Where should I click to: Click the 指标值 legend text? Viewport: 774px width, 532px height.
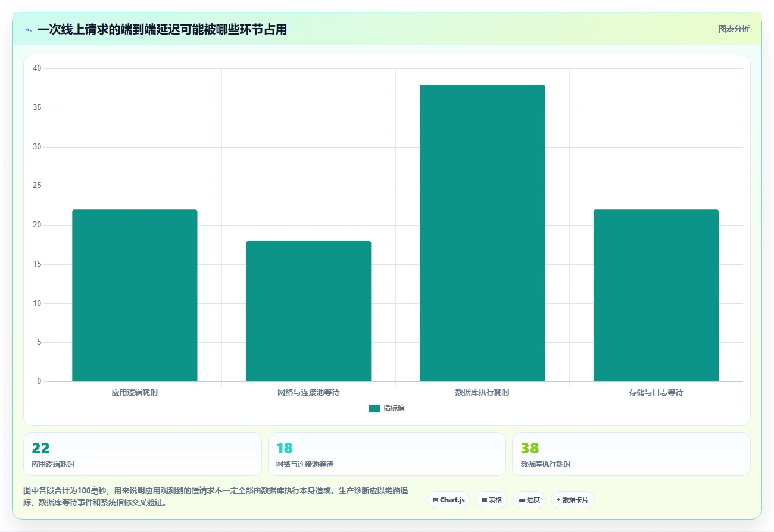click(394, 408)
